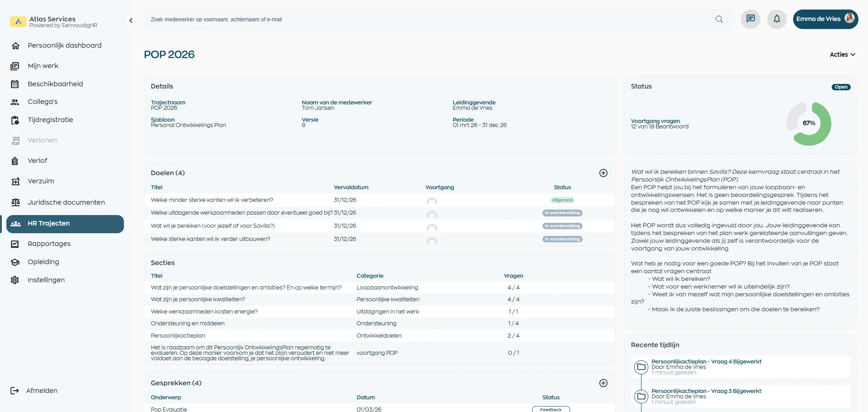Open the Persoonlijkactieplan section row
The image size is (868, 412).
pyautogui.click(x=178, y=336)
